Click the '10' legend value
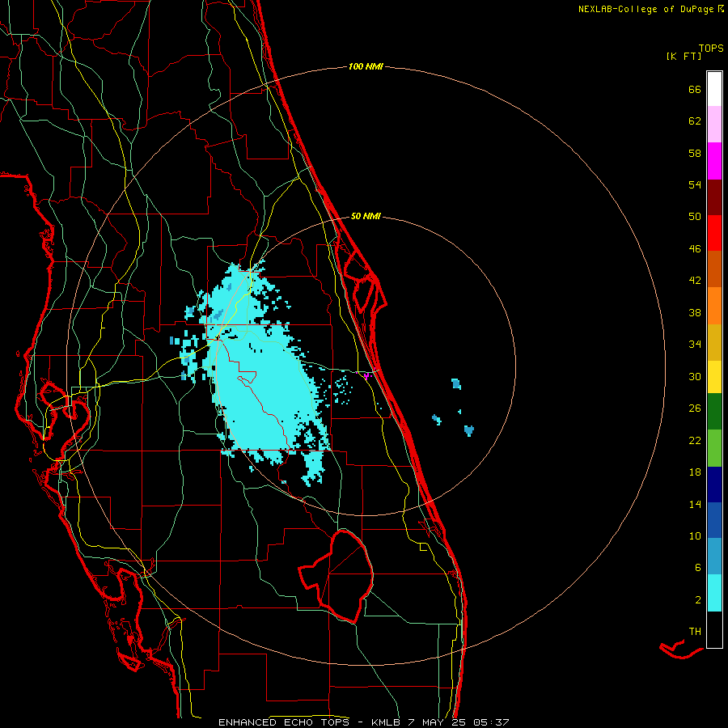The image size is (728, 728). (695, 535)
